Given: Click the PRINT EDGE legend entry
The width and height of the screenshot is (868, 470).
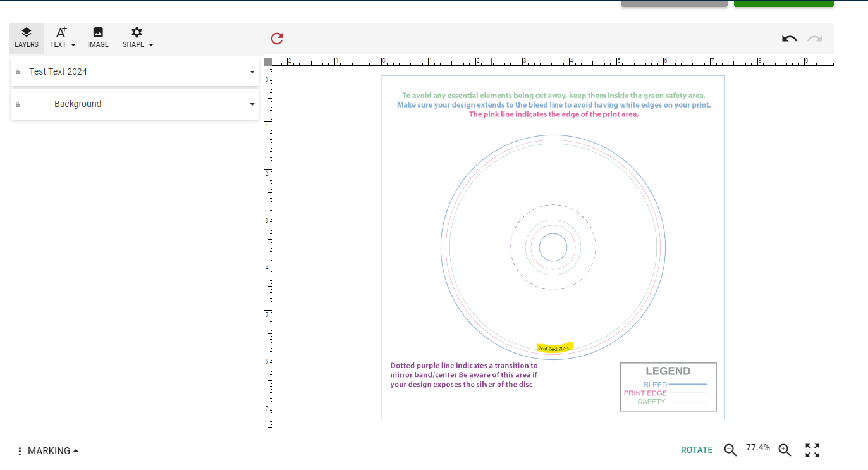Looking at the screenshot, I should point(665,393).
